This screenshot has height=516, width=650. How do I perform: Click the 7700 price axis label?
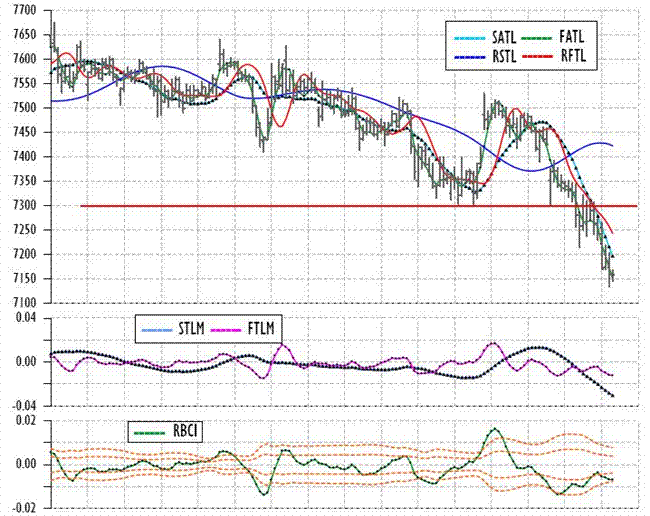24,10
